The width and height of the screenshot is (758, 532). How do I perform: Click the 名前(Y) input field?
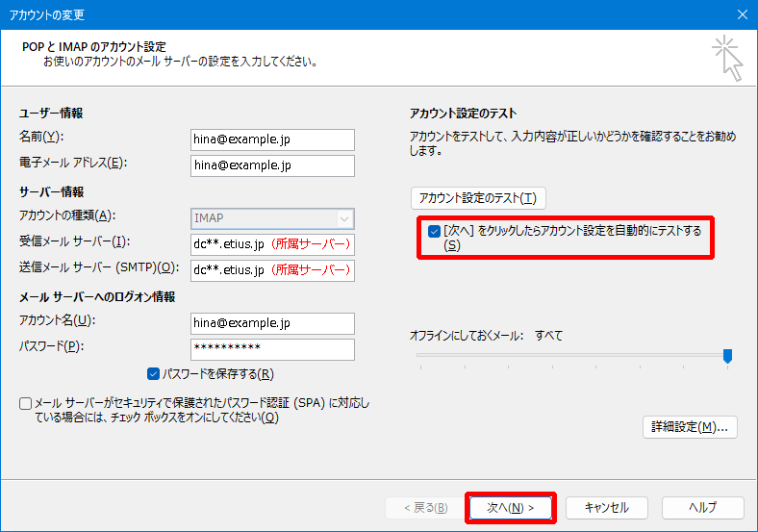[272, 139]
